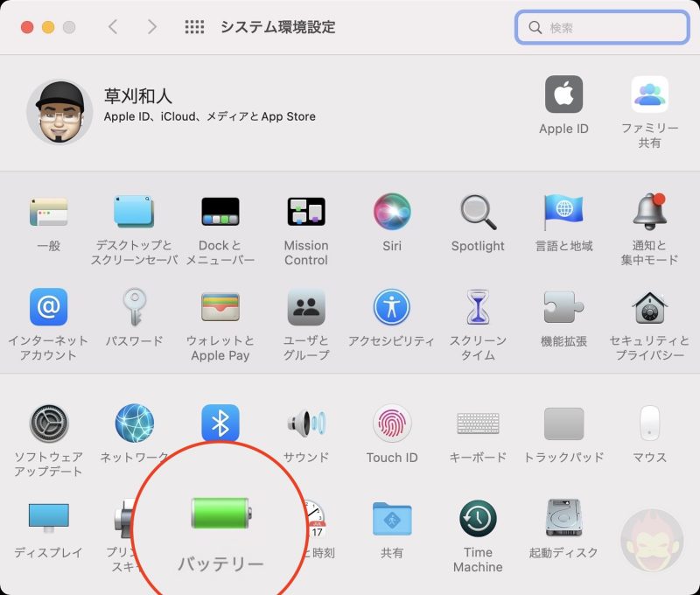Click the 検索 search field
Screen dimensions: 700x595
coord(612,27)
